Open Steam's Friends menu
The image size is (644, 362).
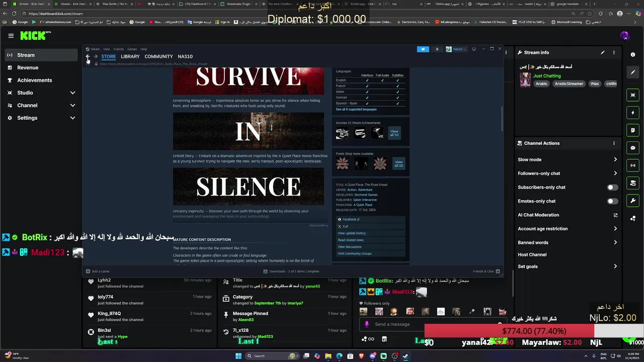coord(119,49)
